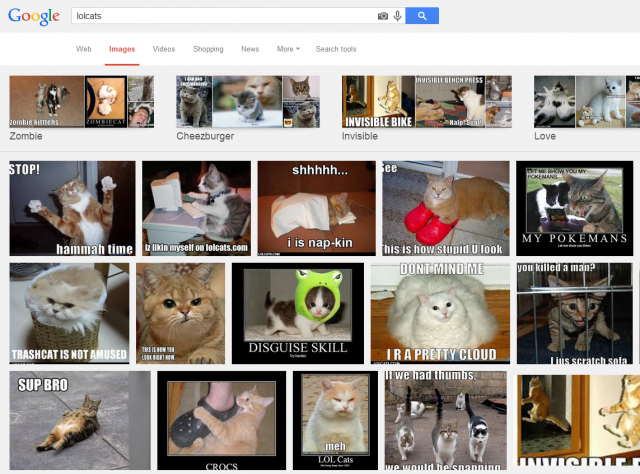This screenshot has width=640, height=474.
Task: Open the angry orange cat close-up image
Action: tap(180, 314)
